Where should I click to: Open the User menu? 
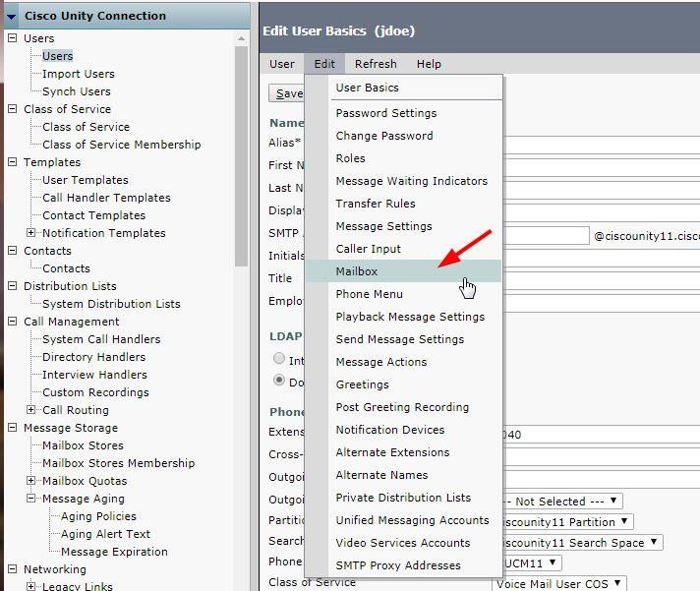[282, 64]
